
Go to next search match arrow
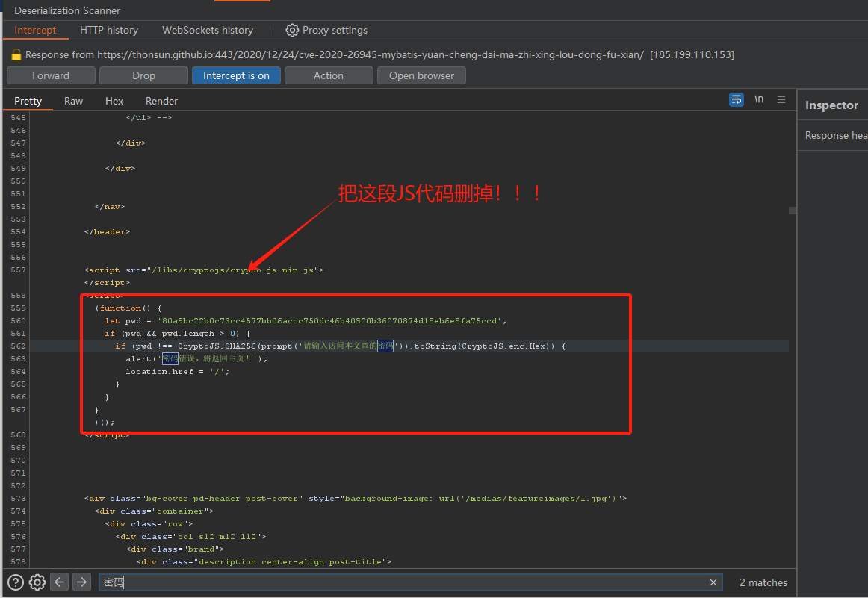pyautogui.click(x=81, y=582)
